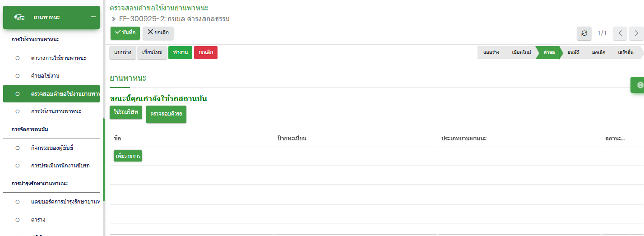
Task: Click the circle icon beside ตารางการใช้ยานพาหนะ
Action: click(18, 58)
